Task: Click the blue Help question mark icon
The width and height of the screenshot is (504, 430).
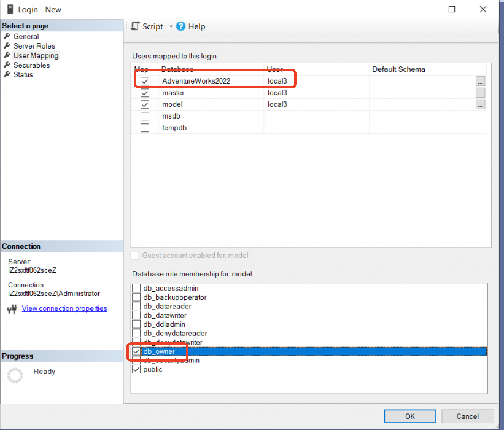Action: tap(181, 26)
